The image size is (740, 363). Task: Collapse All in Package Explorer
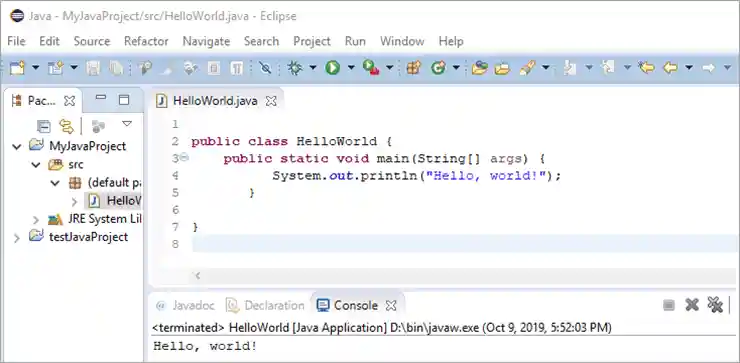pyautogui.click(x=43, y=126)
